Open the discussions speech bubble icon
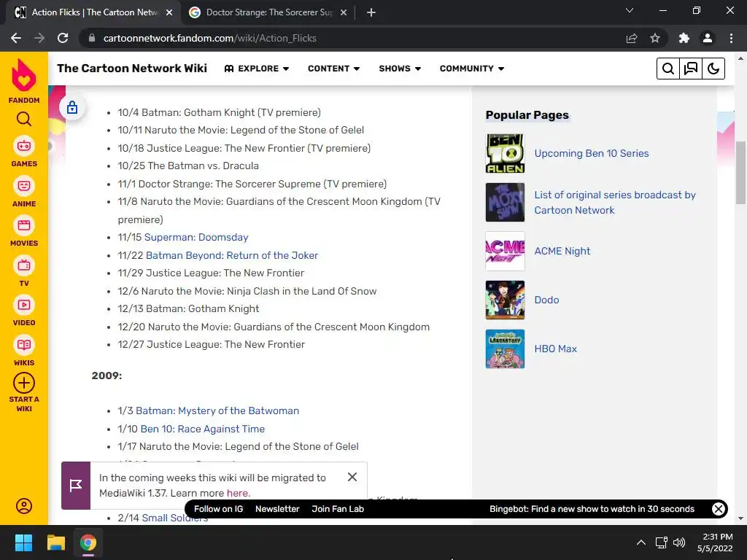The height and width of the screenshot is (560, 747). pyautogui.click(x=690, y=69)
